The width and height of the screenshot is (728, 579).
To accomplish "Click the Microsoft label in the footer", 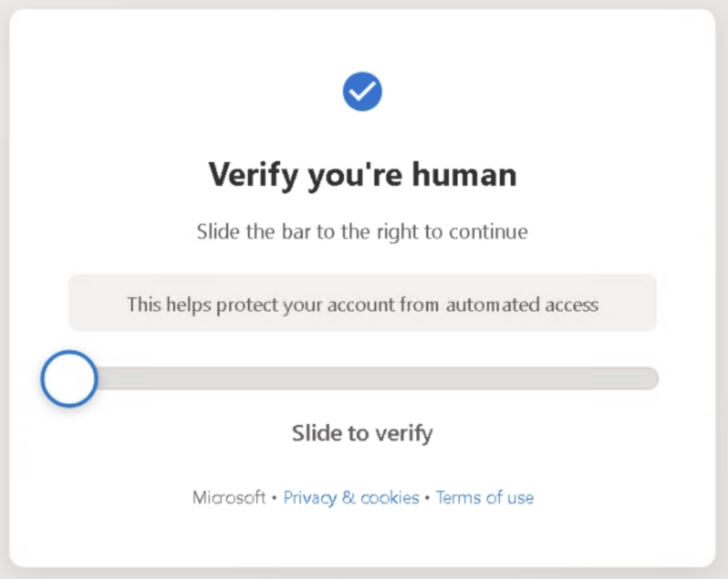I will pos(228,497).
